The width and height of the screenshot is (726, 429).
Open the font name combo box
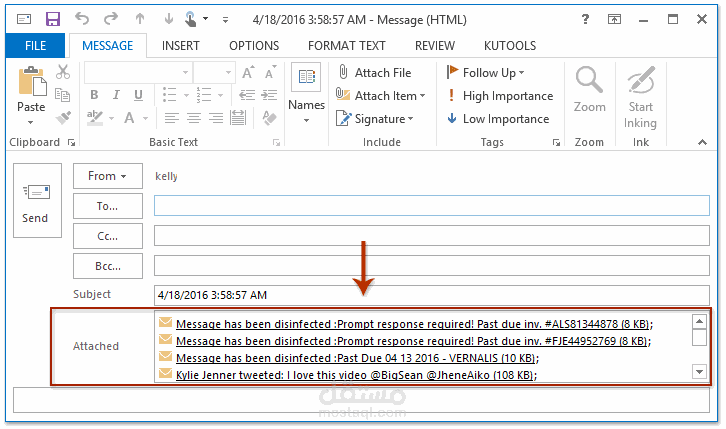(x=138, y=73)
